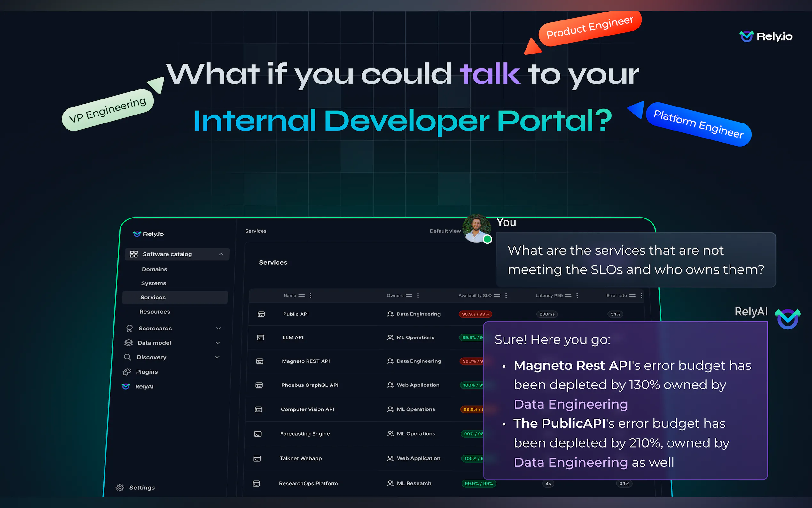Expand the Discovery section chevron

tap(217, 357)
